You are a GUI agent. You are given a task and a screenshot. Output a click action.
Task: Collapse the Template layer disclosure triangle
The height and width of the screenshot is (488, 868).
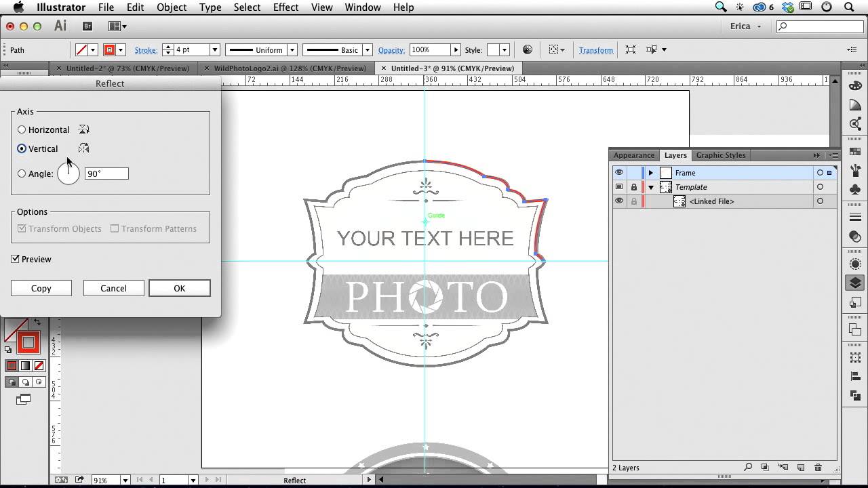click(x=650, y=187)
